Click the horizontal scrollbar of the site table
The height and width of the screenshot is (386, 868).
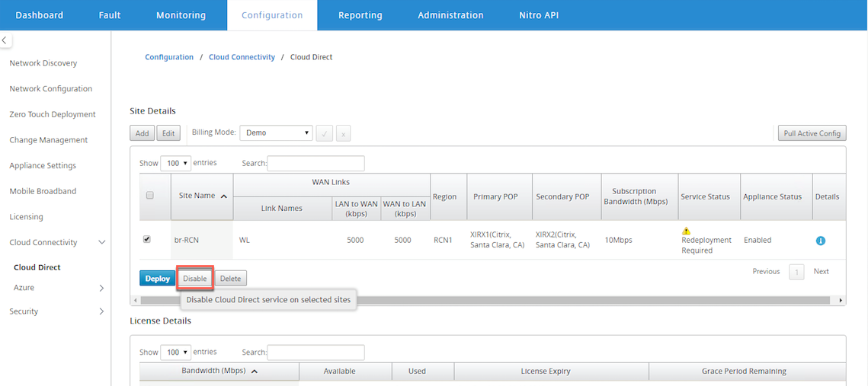(485, 300)
